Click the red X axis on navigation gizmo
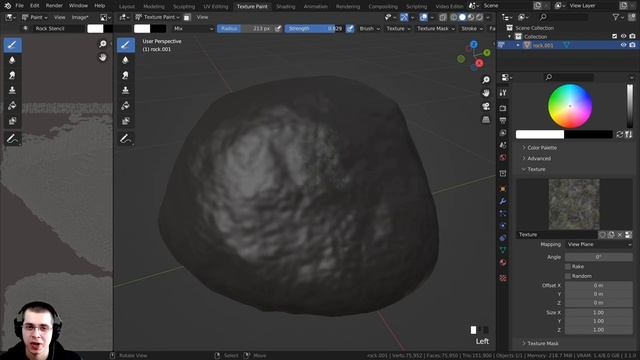Viewport: 640px width, 360px height. pos(480,63)
